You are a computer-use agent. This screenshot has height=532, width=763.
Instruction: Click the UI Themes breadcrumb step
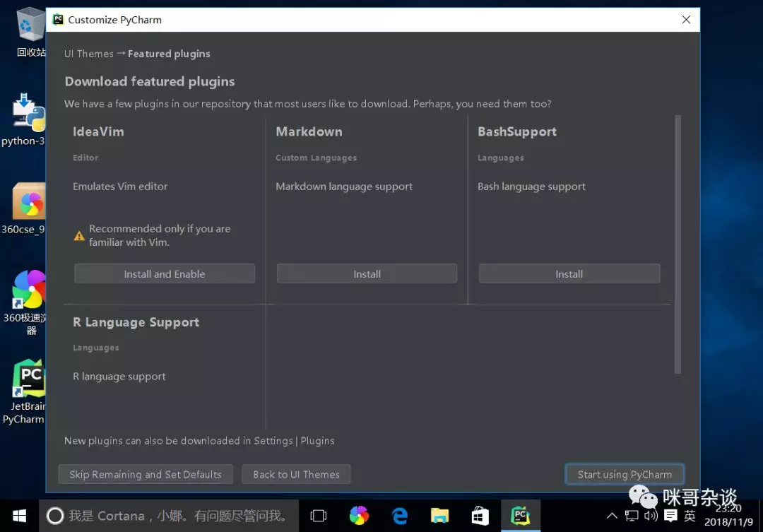(88, 54)
